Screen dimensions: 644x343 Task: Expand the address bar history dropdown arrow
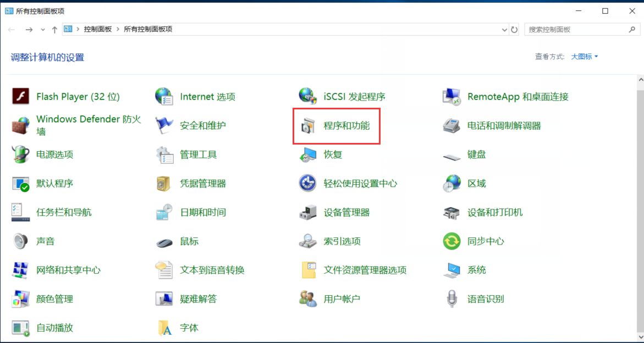(x=505, y=30)
